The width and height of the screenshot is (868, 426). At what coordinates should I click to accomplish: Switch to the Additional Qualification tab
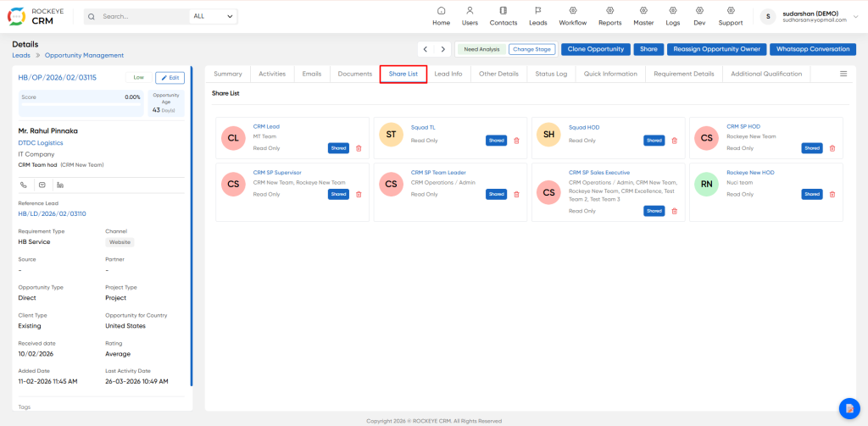coord(766,74)
